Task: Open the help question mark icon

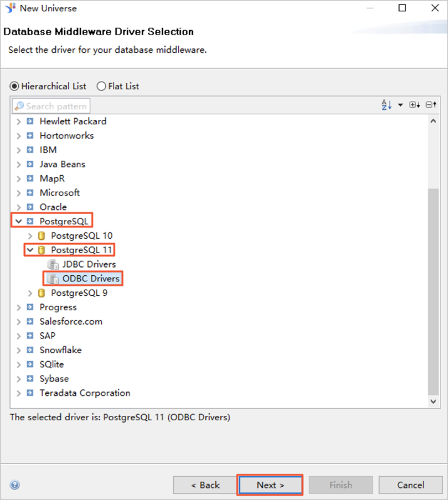Action: (x=14, y=485)
